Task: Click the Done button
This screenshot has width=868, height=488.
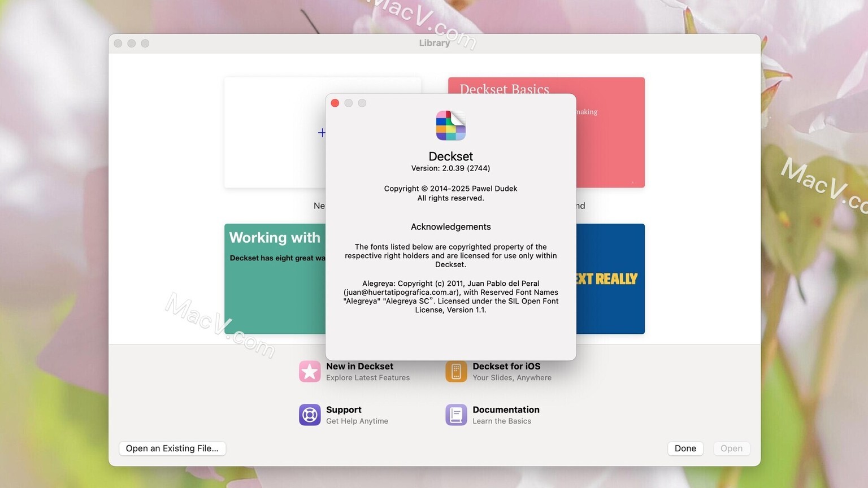Action: [x=685, y=448]
